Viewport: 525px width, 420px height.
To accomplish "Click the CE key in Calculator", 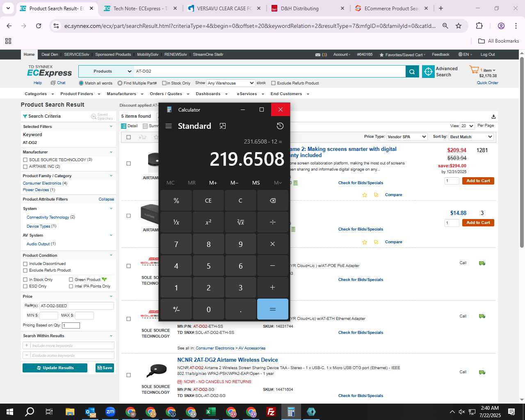I will [x=208, y=201].
